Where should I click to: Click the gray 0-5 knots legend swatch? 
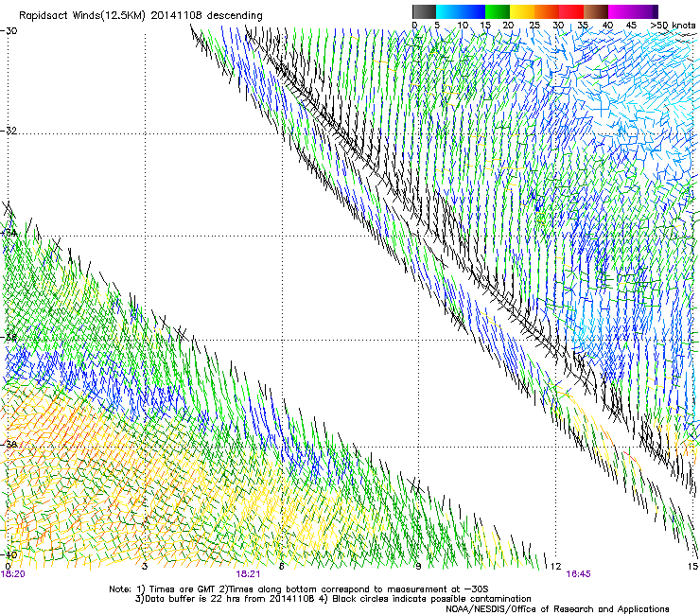tap(424, 11)
